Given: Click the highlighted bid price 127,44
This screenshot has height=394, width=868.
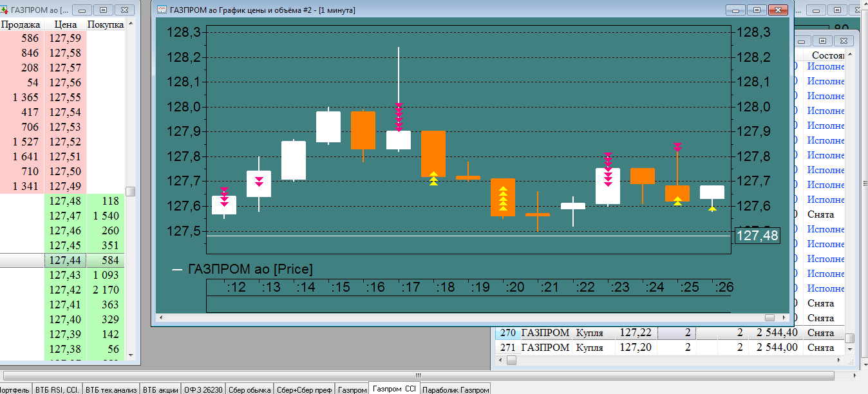Looking at the screenshot, I should tap(65, 260).
